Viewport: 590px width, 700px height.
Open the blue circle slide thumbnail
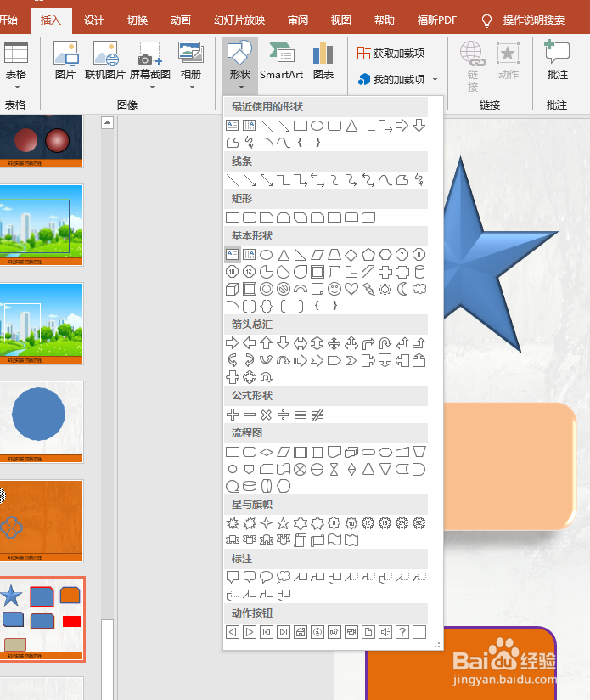[x=42, y=422]
